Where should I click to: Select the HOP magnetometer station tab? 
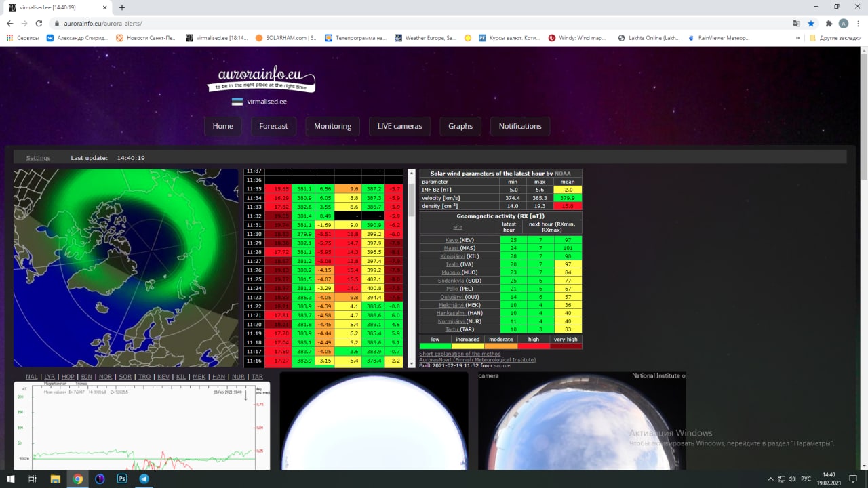67,377
